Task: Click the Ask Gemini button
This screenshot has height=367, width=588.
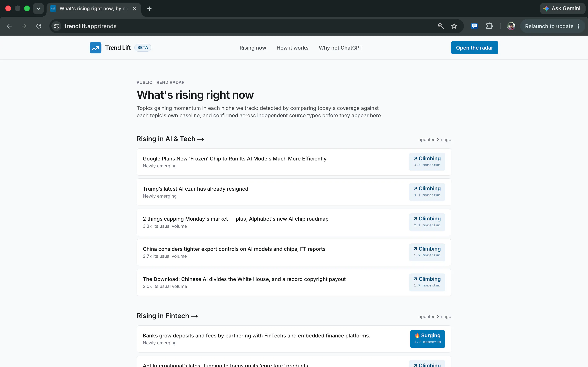Action: click(562, 9)
